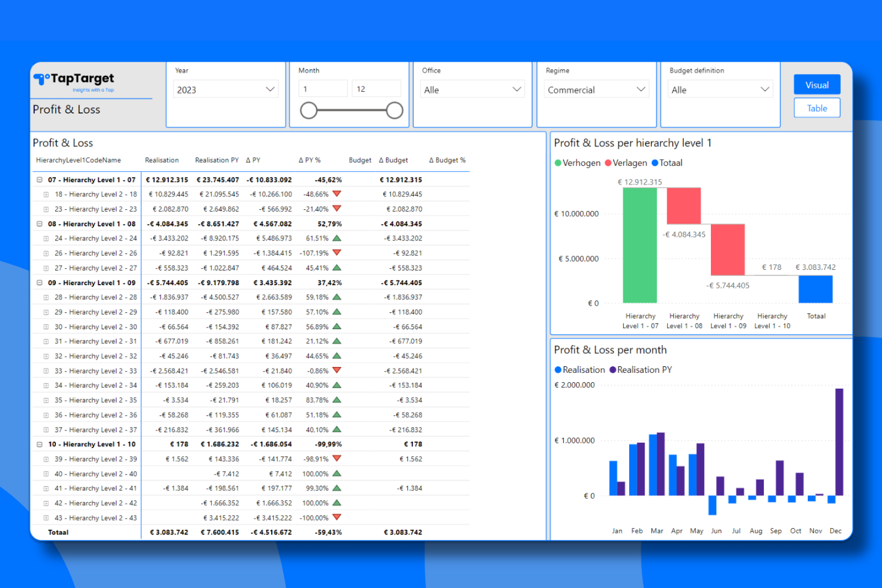882x588 pixels.
Task: Click the Verlagen red legend marker
Action: [608, 163]
